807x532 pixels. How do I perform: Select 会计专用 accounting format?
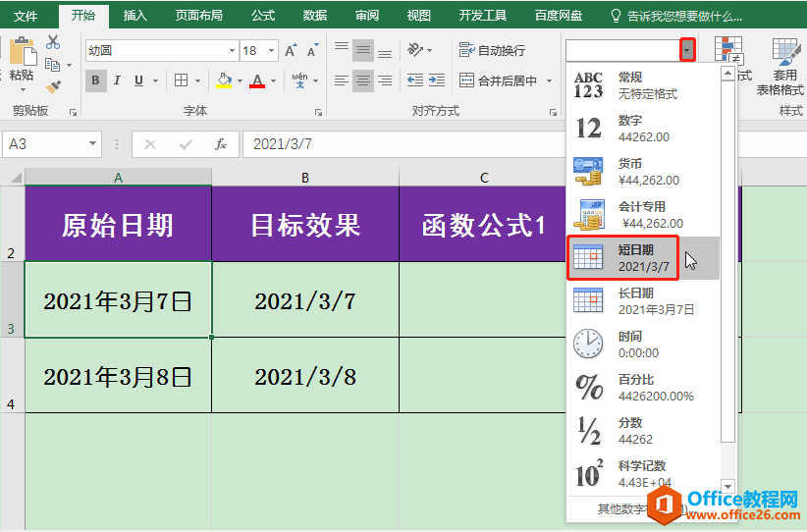(x=643, y=215)
